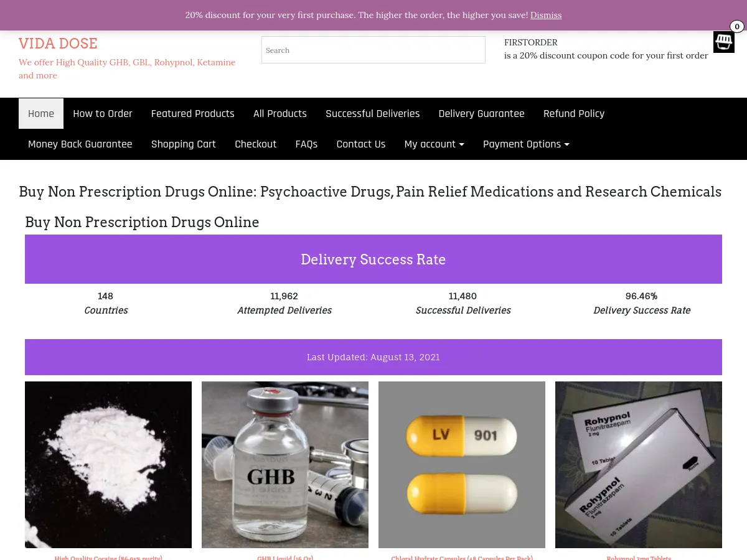Click the yellow LV 901 capsule thumbnail
This screenshot has height=560, width=747.
coord(462,465)
